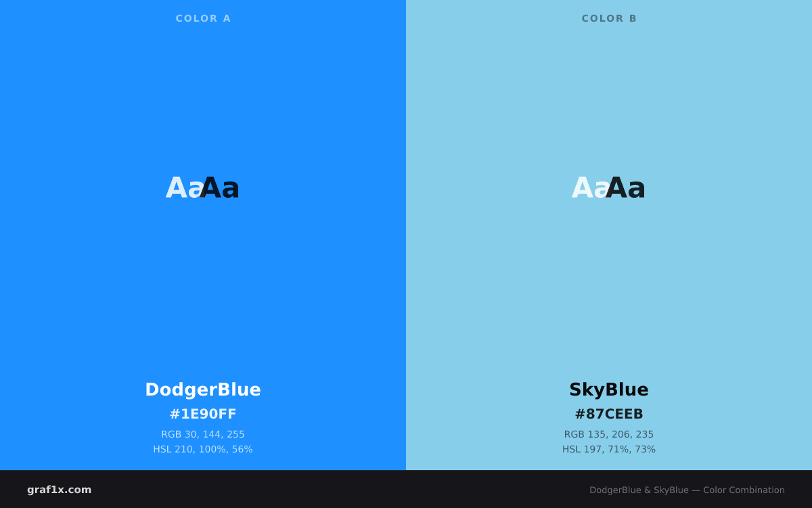Viewport: 812px width, 508px height.
Task: Click the dark Aa sample on DodgerBlue
Action: [220, 188]
